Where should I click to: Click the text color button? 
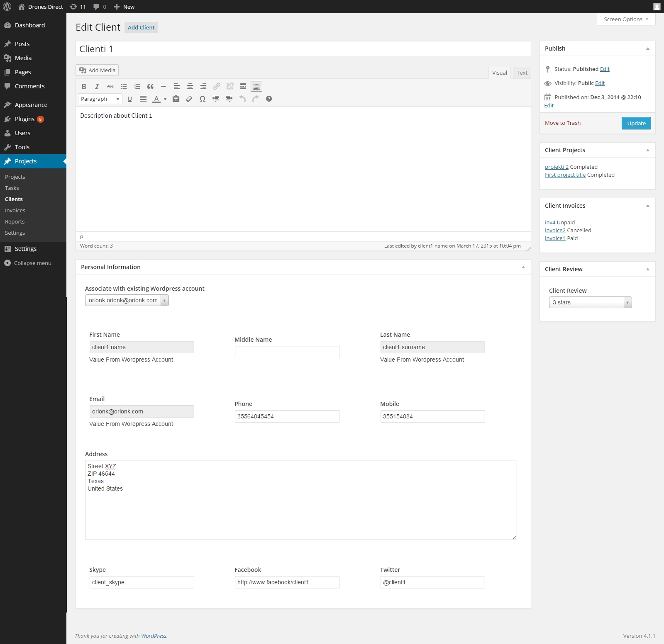click(x=156, y=99)
